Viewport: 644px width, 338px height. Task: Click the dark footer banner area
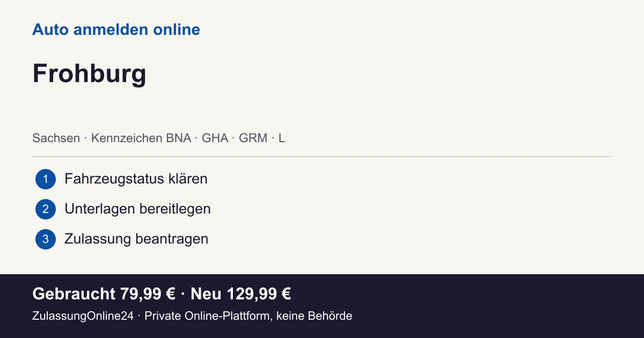point(322,306)
